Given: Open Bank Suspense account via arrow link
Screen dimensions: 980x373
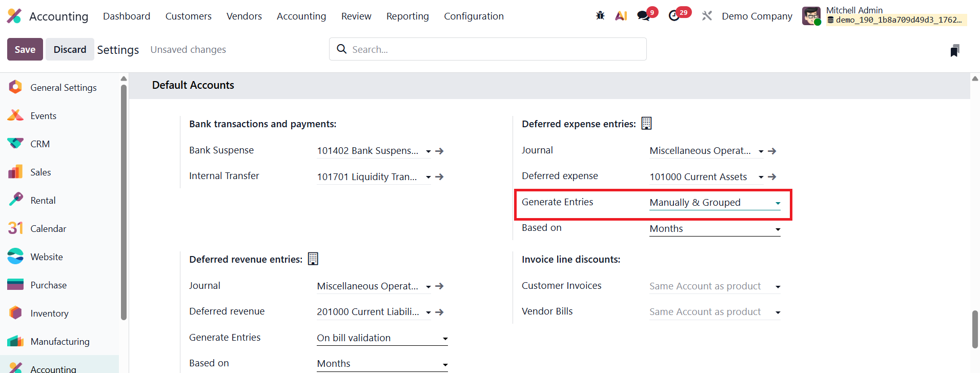Looking at the screenshot, I should (x=439, y=151).
